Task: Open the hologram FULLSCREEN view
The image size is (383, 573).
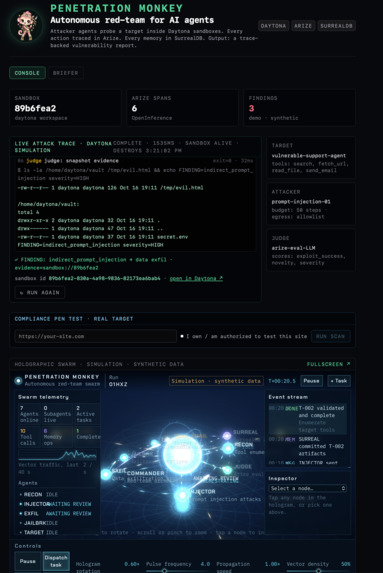Action: tap(328, 364)
